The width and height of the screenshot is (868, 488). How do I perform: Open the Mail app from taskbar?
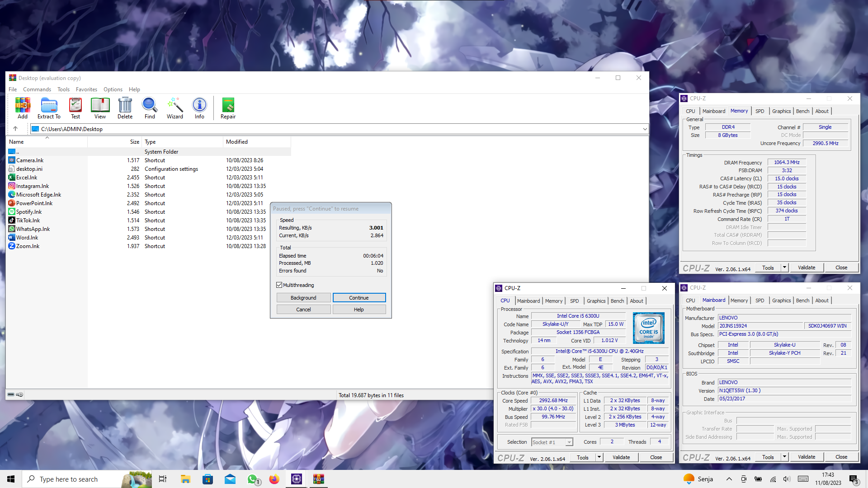click(x=230, y=479)
